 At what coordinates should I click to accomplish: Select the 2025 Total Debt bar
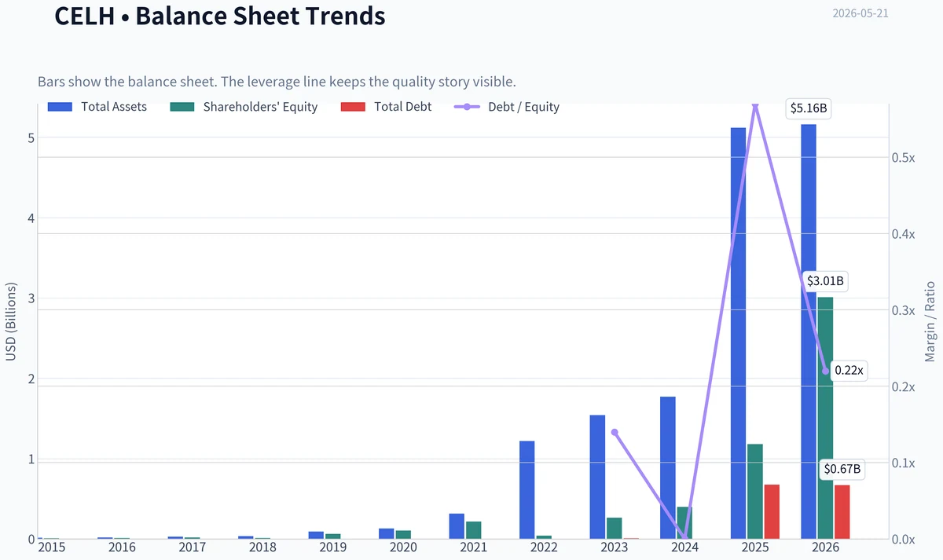pyautogui.click(x=772, y=512)
